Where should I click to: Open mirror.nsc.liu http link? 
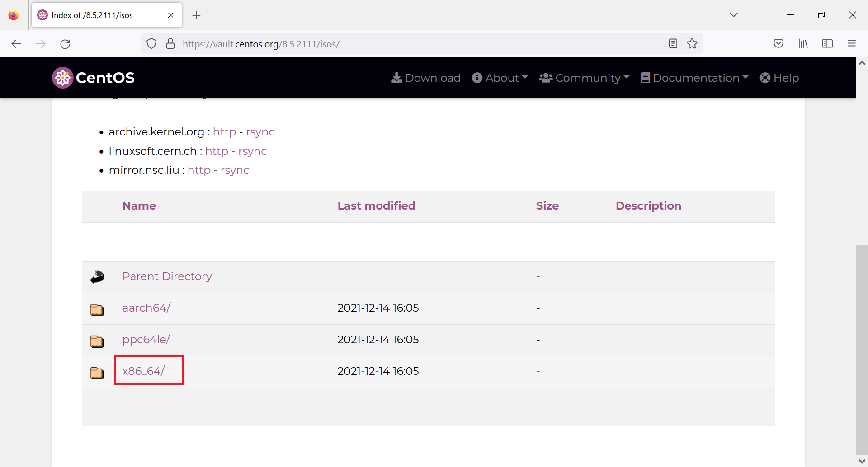[x=199, y=170]
